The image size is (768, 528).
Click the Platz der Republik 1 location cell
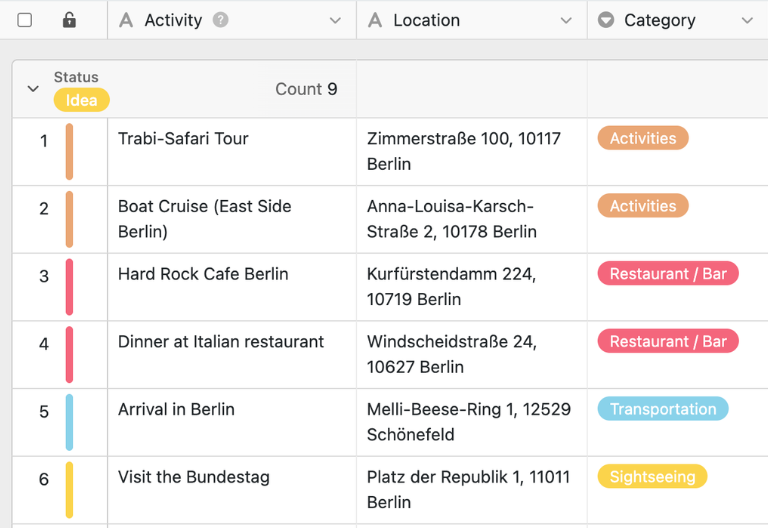pyautogui.click(x=472, y=490)
